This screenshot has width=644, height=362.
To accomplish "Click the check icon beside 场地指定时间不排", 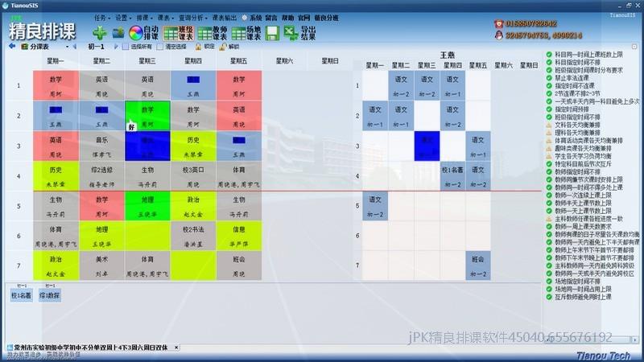I will click(x=549, y=281).
